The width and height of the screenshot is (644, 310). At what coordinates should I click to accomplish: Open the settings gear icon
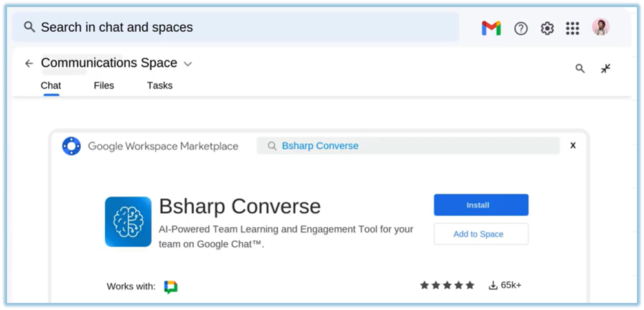pos(547,28)
